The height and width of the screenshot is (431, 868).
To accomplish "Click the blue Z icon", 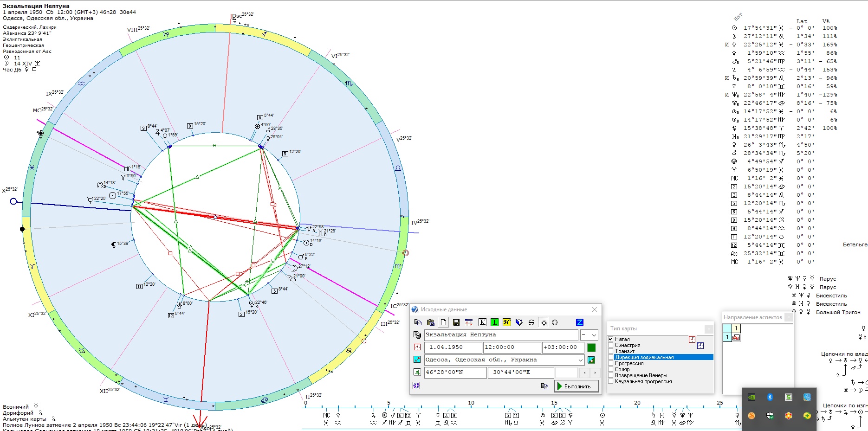I will pyautogui.click(x=579, y=322).
